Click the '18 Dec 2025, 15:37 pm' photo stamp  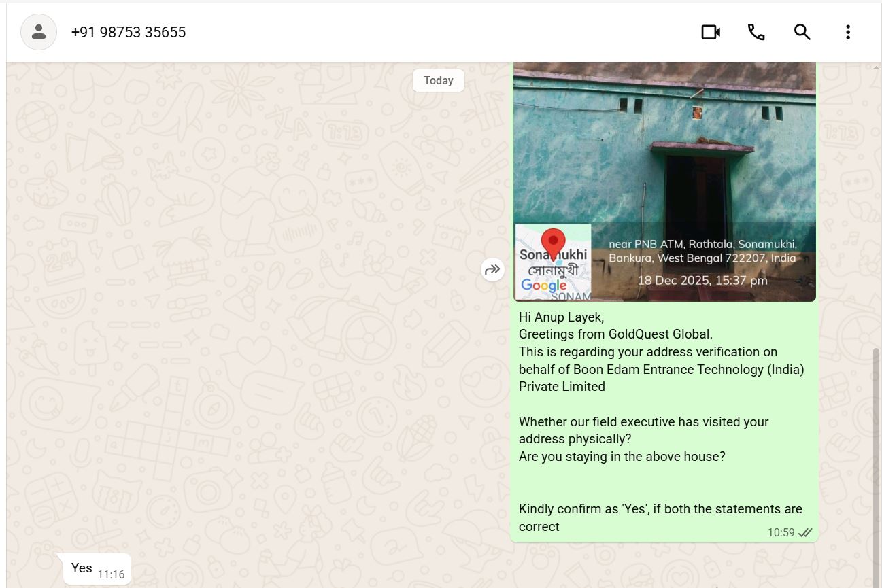702,280
